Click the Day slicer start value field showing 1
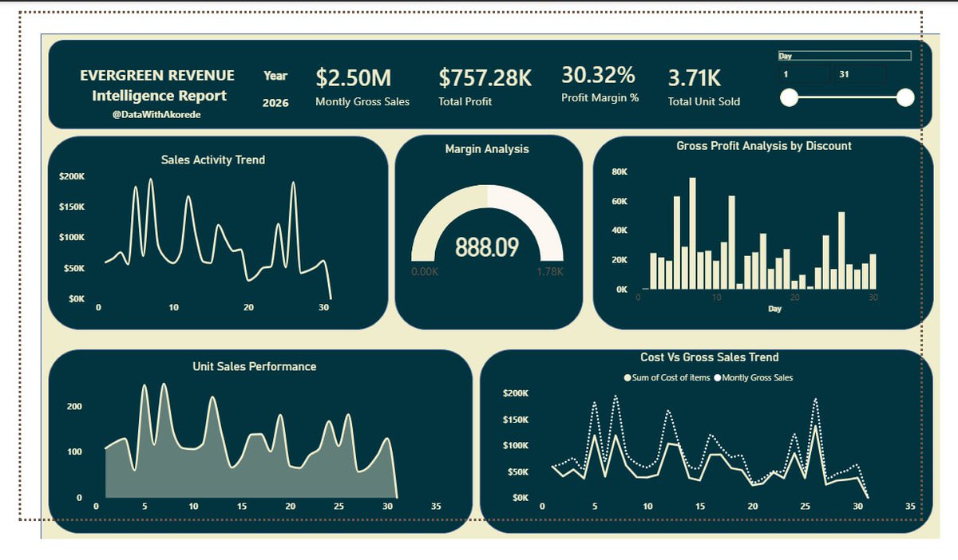 pos(804,74)
